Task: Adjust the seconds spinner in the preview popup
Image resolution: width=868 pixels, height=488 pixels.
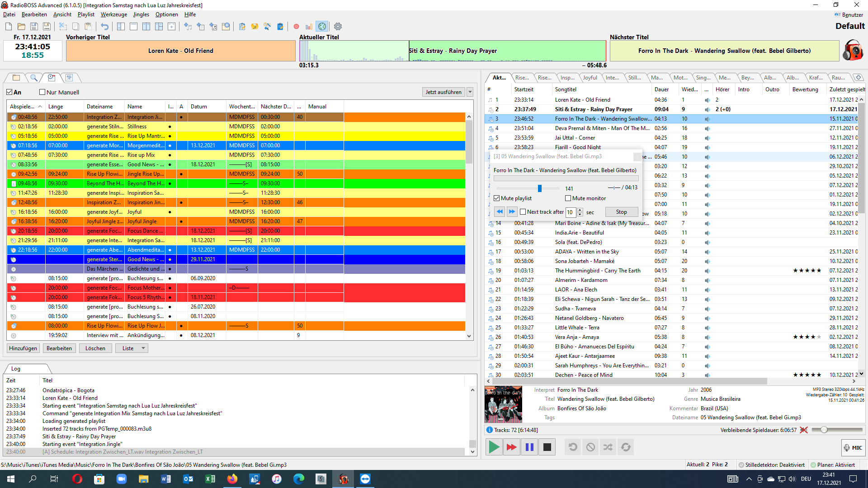Action: coord(580,212)
